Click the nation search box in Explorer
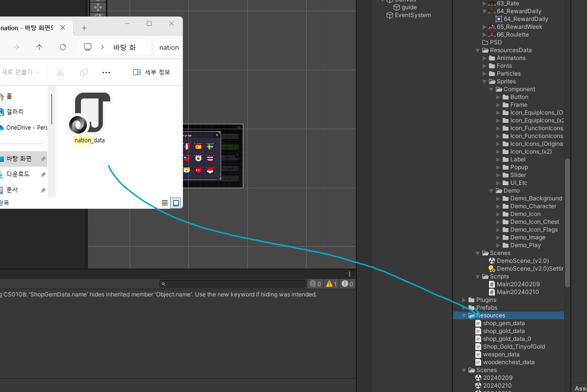 [168, 47]
